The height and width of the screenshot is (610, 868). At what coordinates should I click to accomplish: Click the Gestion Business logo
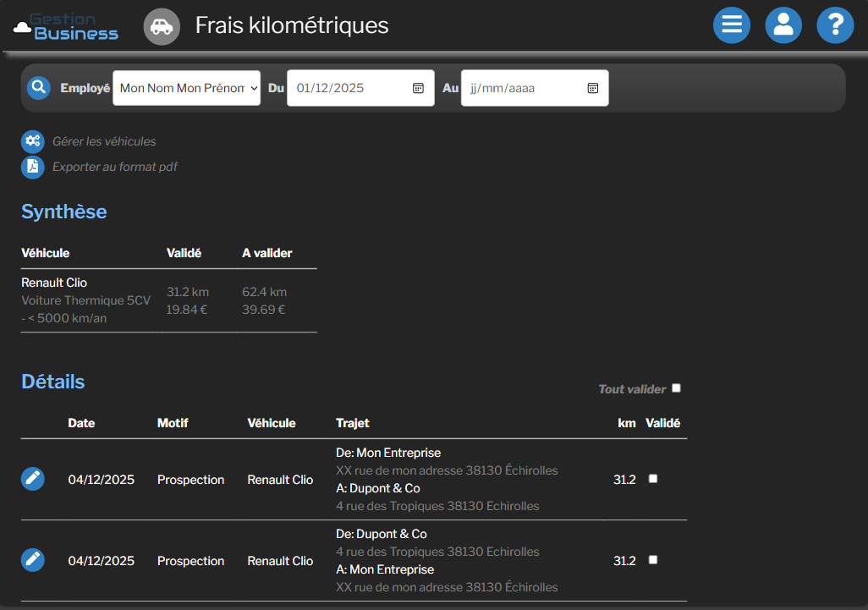(x=66, y=26)
